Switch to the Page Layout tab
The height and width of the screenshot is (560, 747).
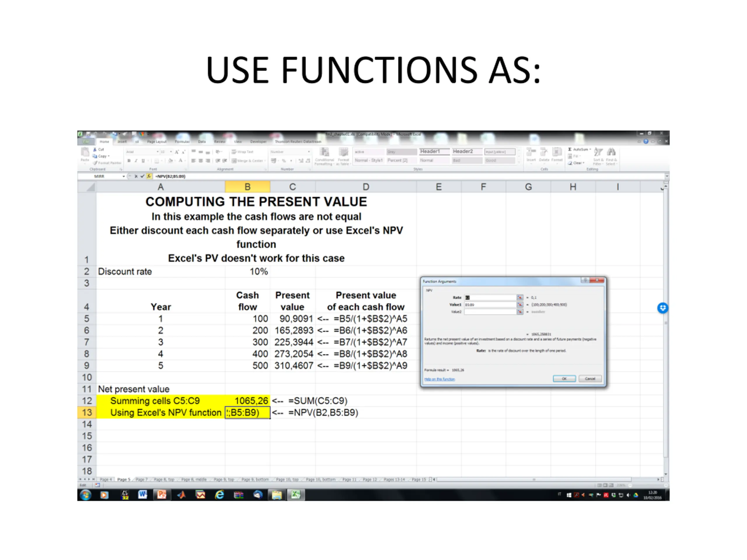tap(157, 142)
